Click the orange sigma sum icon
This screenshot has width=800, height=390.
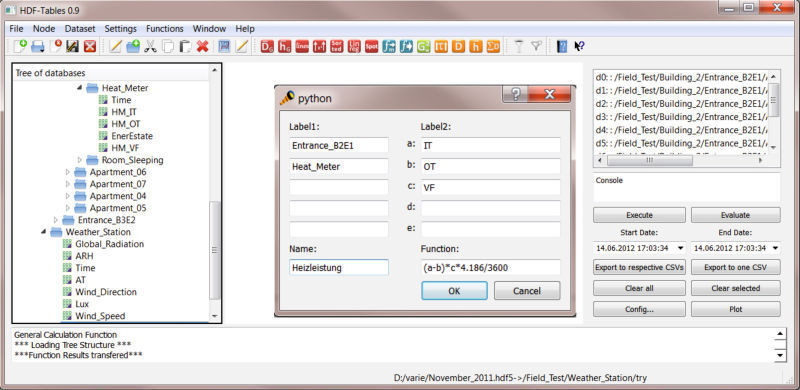point(493,46)
